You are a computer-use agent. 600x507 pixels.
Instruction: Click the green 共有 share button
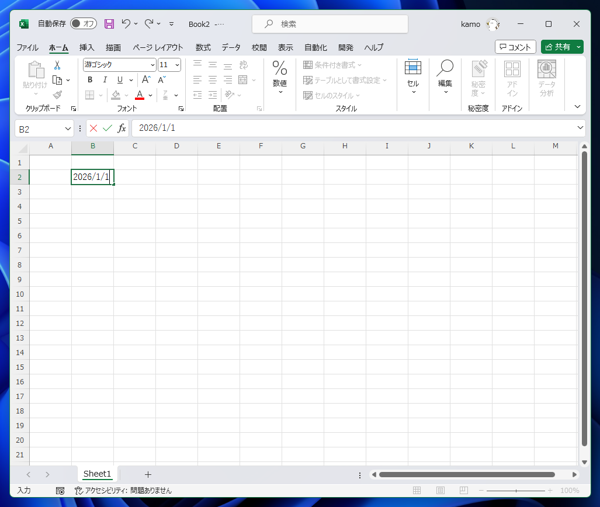[x=558, y=47]
